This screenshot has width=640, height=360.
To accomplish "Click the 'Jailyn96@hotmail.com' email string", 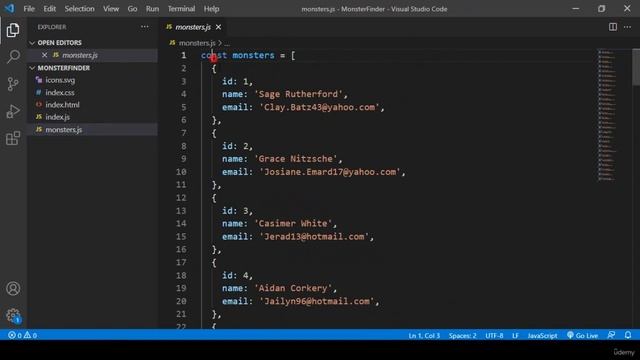I will [x=317, y=301].
